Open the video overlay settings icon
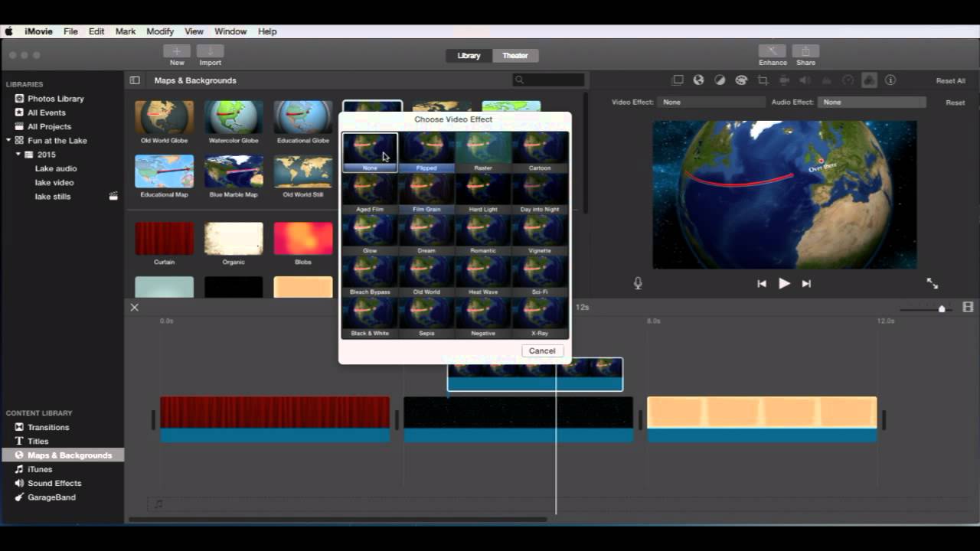Screen dimensions: 980x551 (678, 80)
